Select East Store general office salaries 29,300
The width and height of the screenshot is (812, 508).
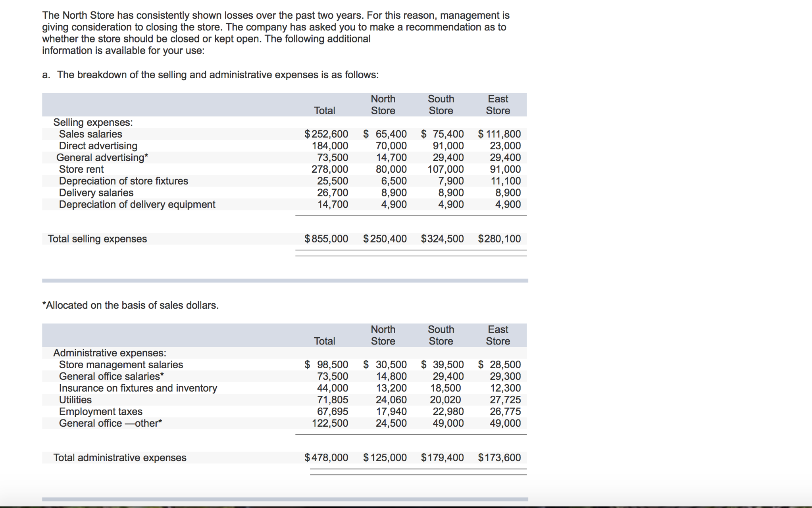(x=505, y=376)
